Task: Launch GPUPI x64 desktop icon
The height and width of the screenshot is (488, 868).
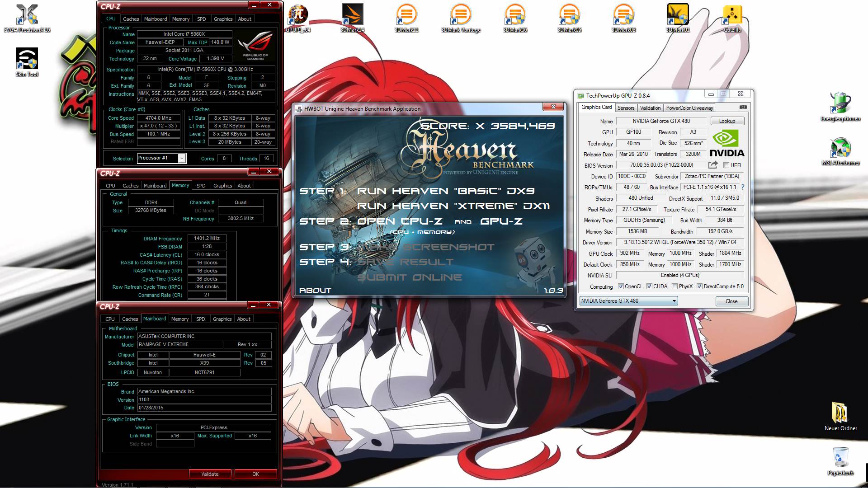Action: (298, 18)
